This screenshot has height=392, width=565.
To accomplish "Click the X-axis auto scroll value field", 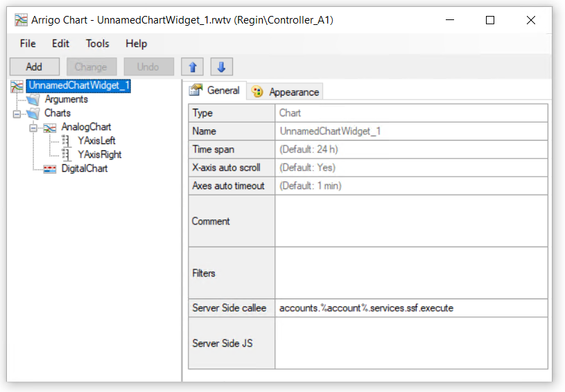I will tap(411, 168).
